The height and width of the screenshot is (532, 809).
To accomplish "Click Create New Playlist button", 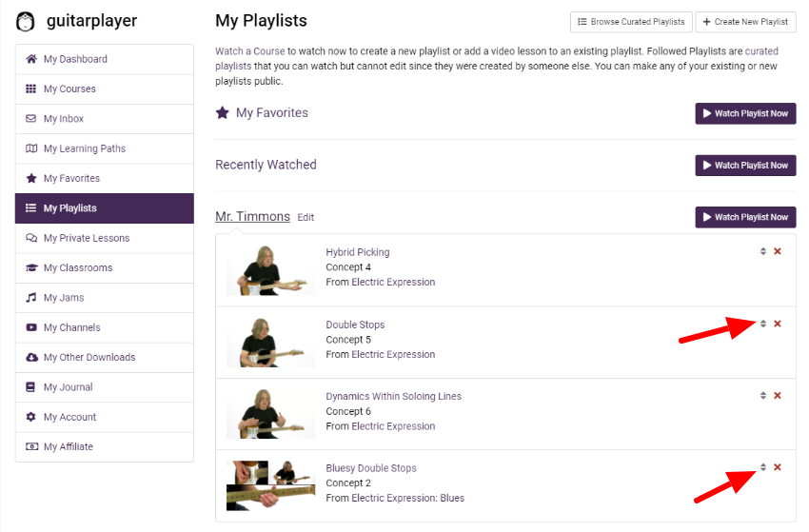I will click(x=746, y=22).
